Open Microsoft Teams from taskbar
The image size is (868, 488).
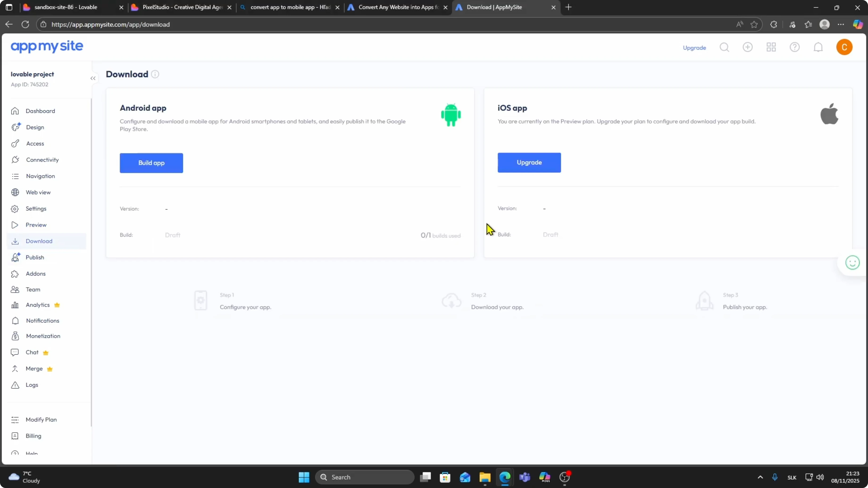[525, 477]
